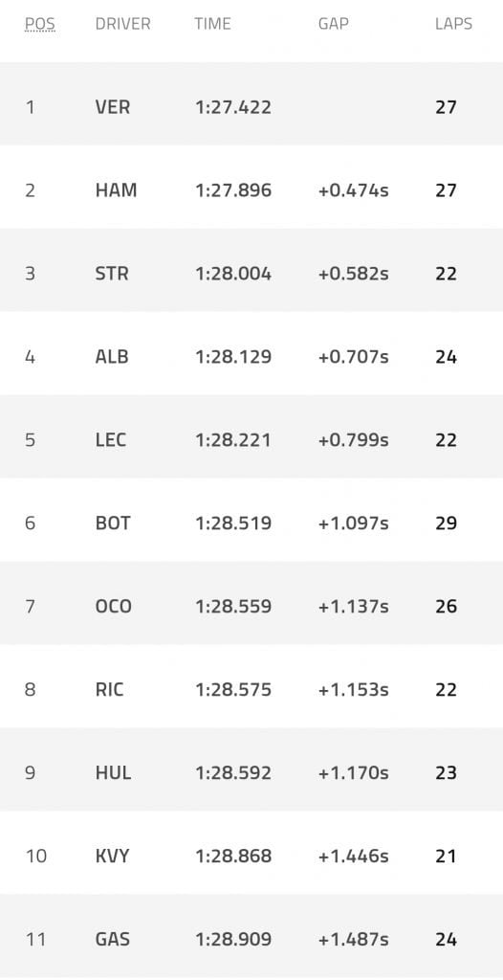Click the TIME column header

tap(212, 24)
